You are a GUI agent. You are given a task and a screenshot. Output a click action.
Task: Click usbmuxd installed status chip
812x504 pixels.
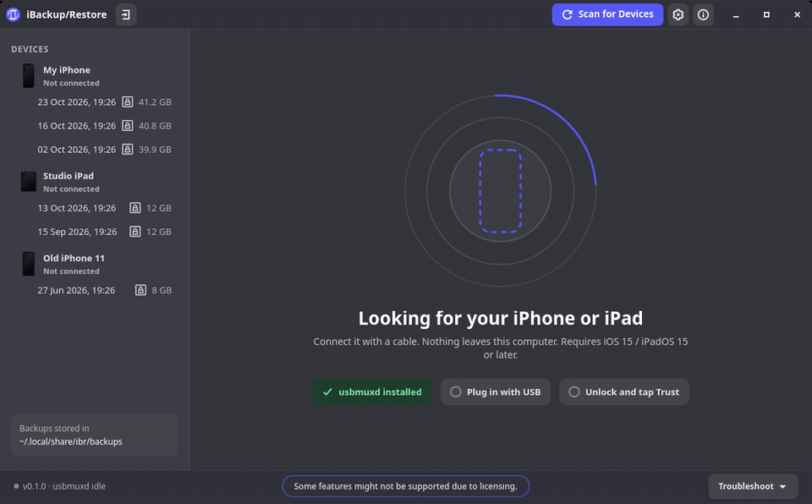(x=372, y=392)
